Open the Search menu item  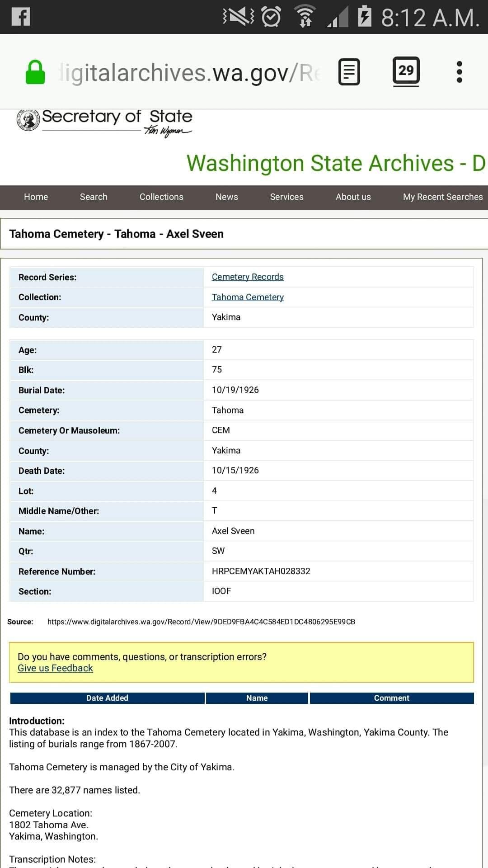[x=94, y=197]
